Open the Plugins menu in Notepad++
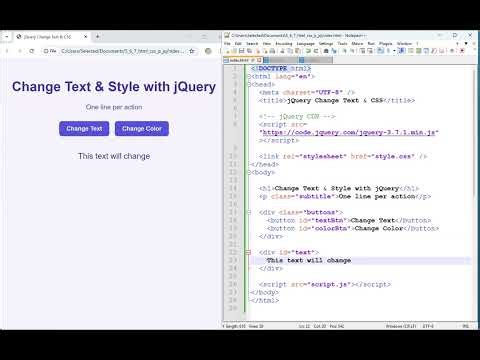480x360 pixels. (386, 44)
